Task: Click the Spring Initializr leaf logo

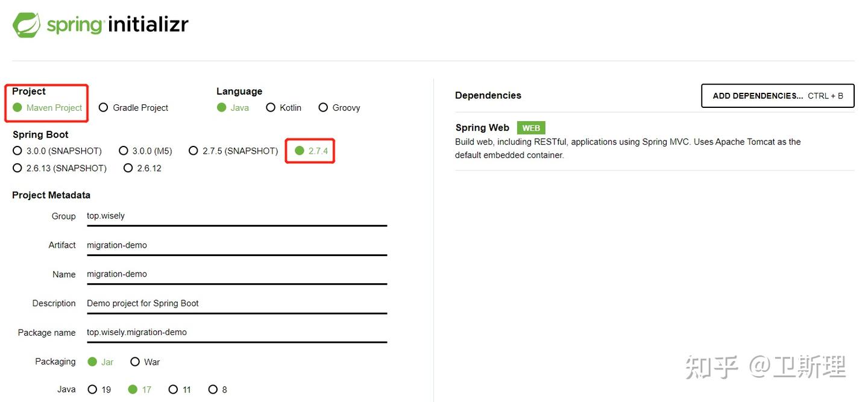Action: (x=27, y=25)
